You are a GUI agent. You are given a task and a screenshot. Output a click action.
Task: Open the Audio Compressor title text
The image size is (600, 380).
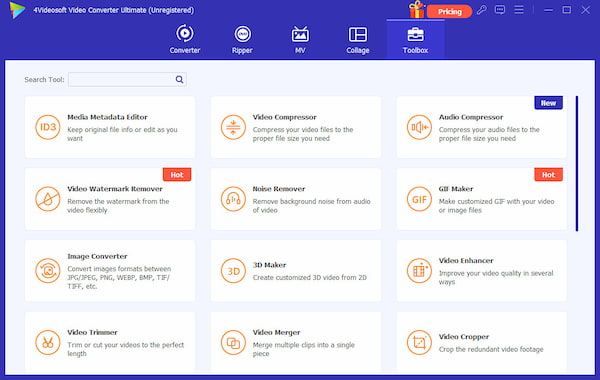[471, 117]
